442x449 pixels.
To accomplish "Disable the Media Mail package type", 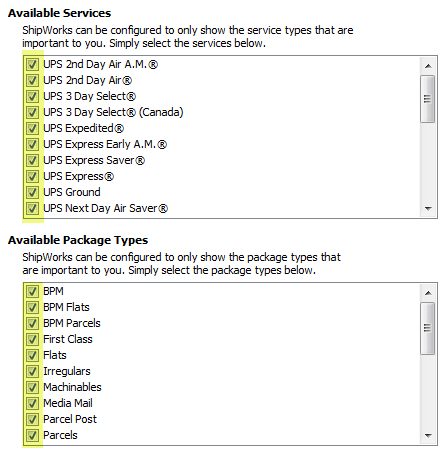I will click(x=32, y=403).
